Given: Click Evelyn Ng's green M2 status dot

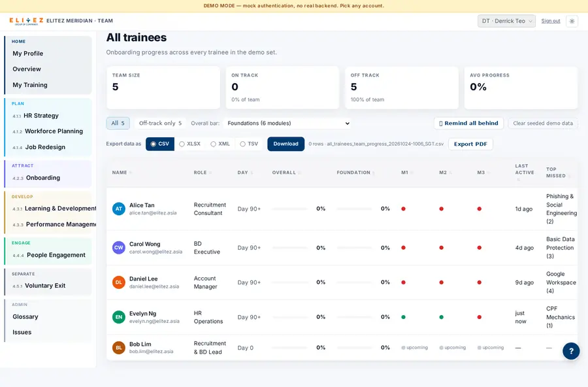Looking at the screenshot, I should point(442,317).
